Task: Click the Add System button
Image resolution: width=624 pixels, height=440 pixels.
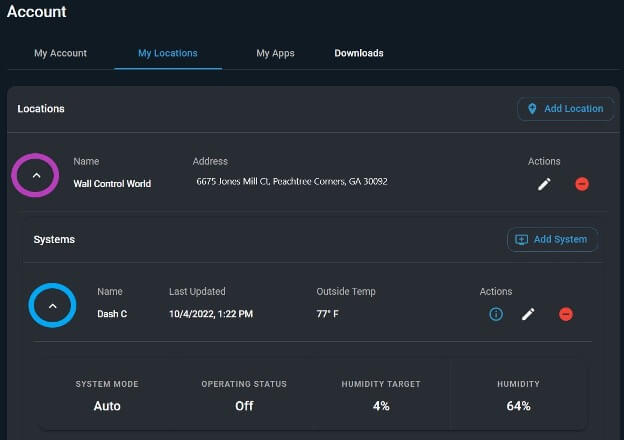Action: (552, 239)
